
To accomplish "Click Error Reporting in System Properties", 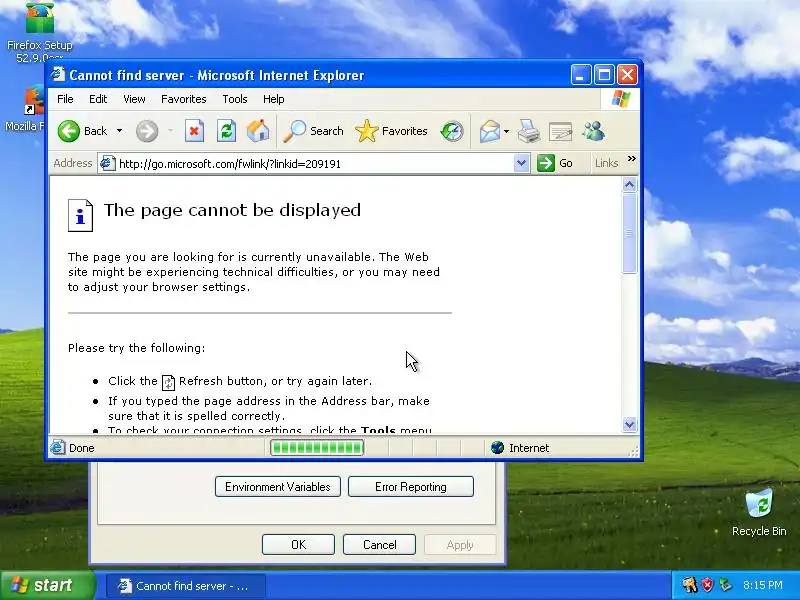I will (411, 487).
